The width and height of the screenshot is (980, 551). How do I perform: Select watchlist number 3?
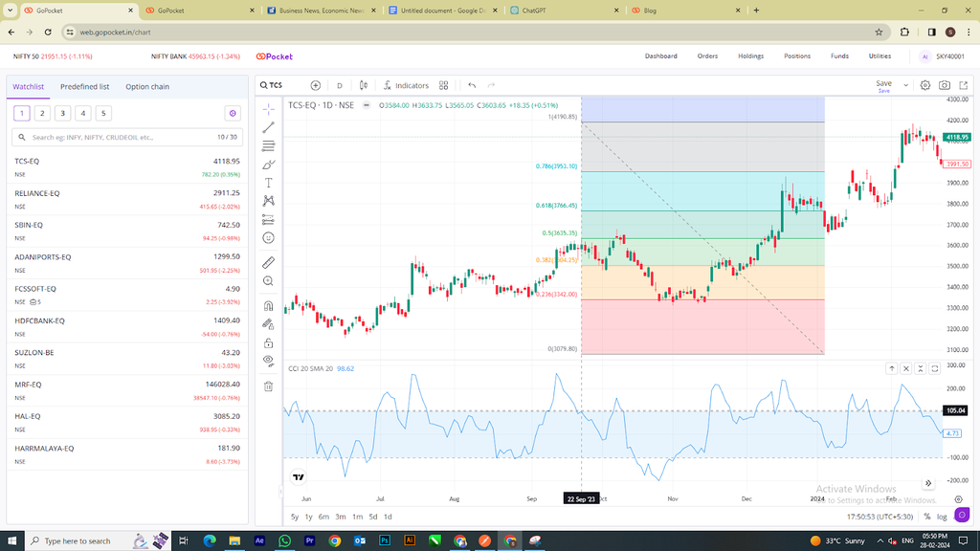(62, 113)
